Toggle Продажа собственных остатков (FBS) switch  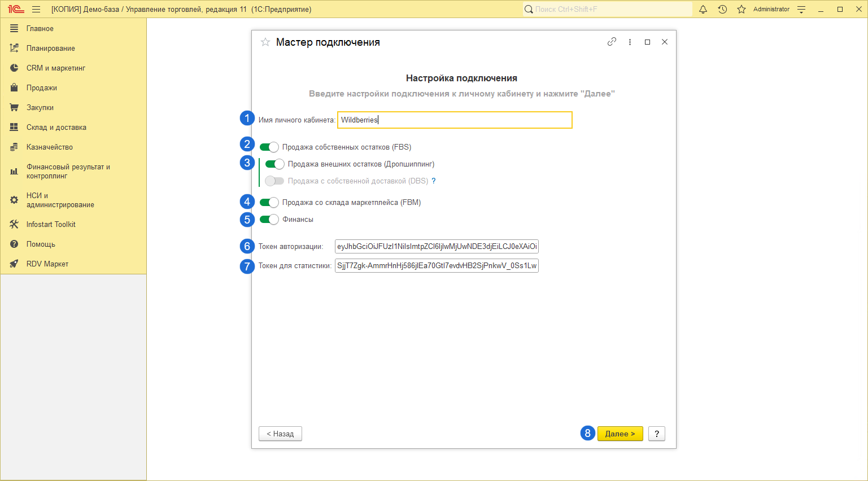tap(269, 147)
